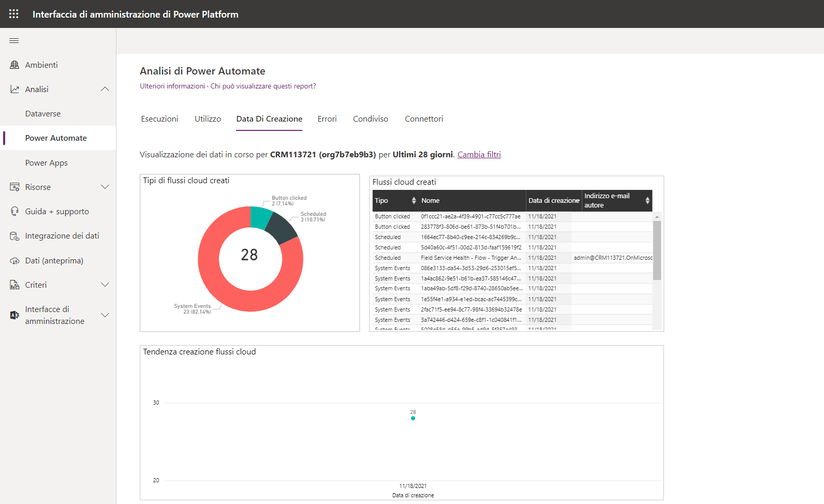Click the table vertical scrollbar thumb
Viewport: 824px width, 504px height.
tap(657, 250)
